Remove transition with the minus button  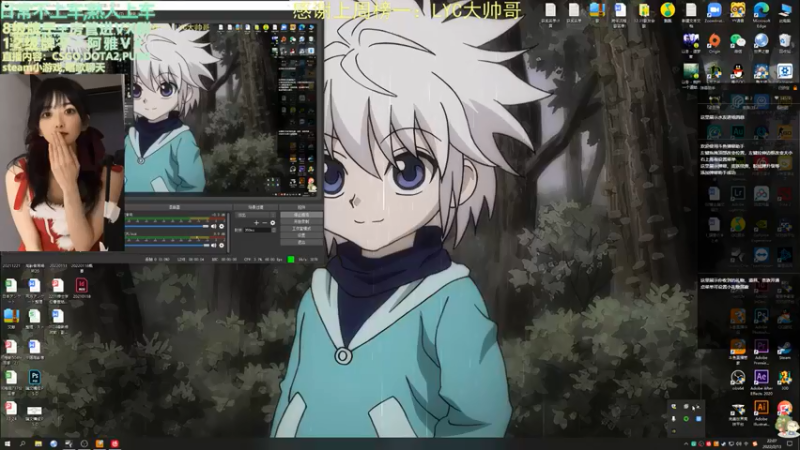pyautogui.click(x=265, y=222)
